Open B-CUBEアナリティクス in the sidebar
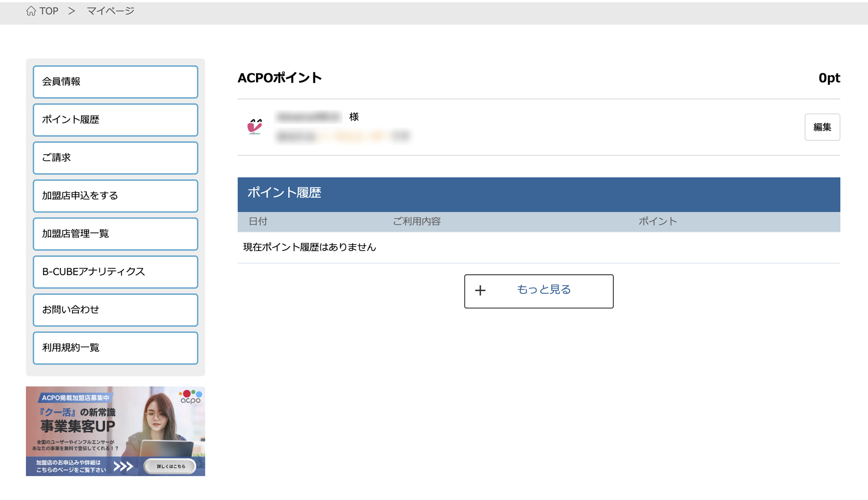Viewport: 868px width, 500px height. pyautogui.click(x=115, y=272)
